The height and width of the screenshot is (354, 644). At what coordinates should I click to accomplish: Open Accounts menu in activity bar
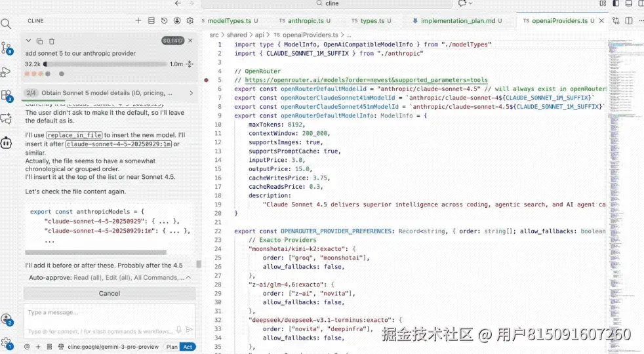tap(7, 319)
